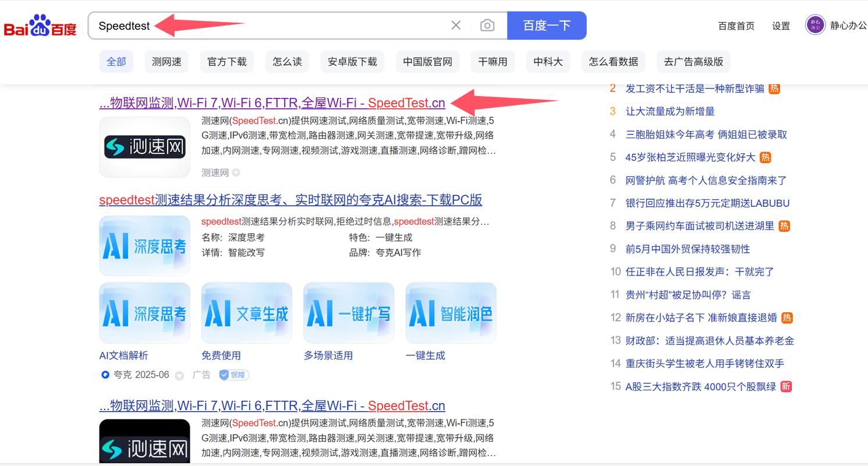
Task: Open hot topic 重庆街头学生被老人用手铐铐住双手
Action: point(705,363)
